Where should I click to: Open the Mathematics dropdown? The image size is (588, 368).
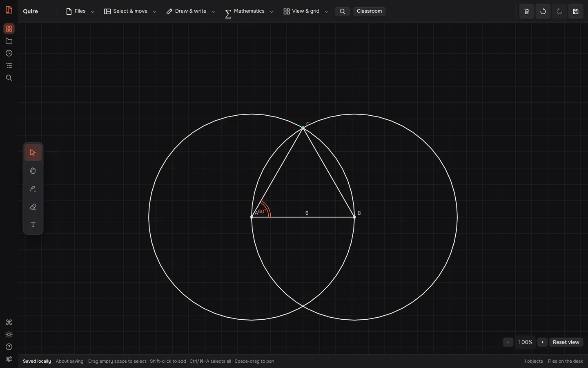(249, 11)
